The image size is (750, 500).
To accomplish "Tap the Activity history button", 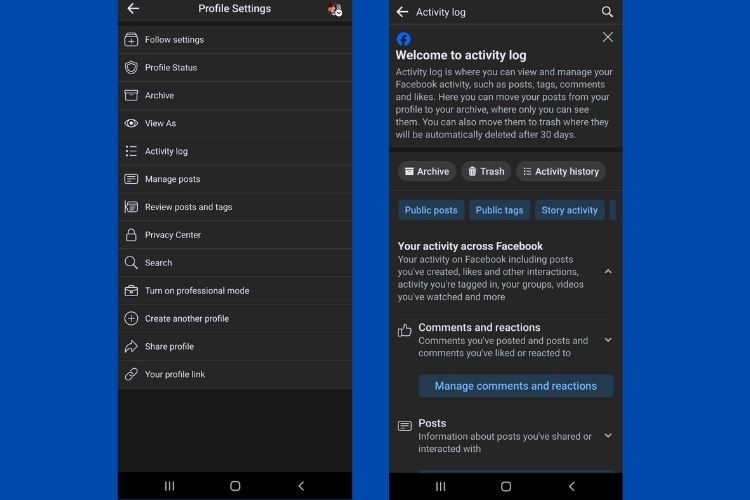I will coord(561,171).
